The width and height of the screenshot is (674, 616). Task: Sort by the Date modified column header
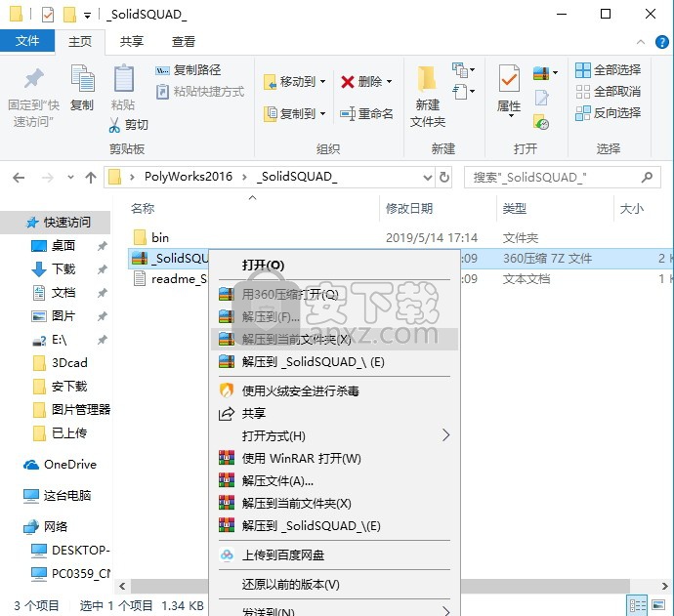click(409, 209)
